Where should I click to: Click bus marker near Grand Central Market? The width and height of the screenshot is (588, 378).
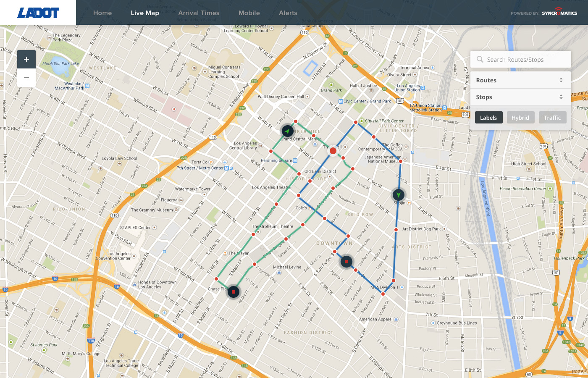[x=287, y=131]
